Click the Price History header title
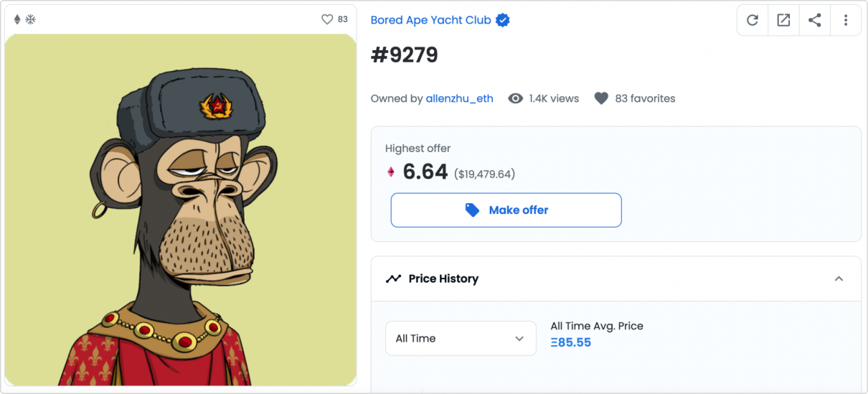 click(x=443, y=278)
